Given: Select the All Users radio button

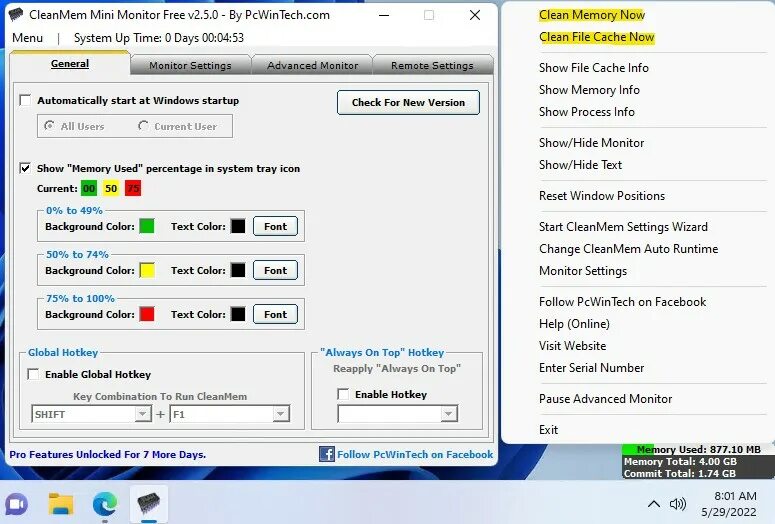Looking at the screenshot, I should (49, 126).
